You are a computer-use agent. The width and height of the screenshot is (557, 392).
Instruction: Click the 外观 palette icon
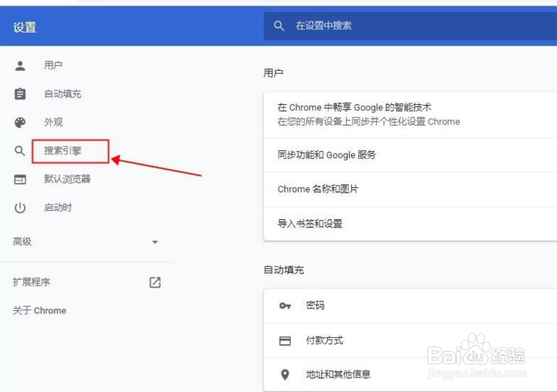20,123
